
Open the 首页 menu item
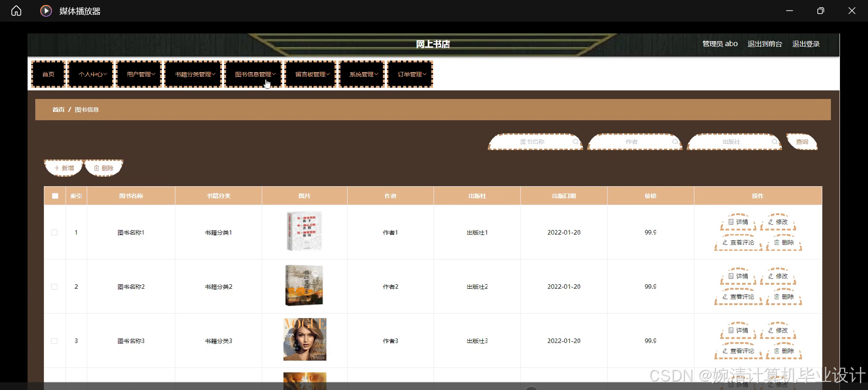tap(48, 74)
